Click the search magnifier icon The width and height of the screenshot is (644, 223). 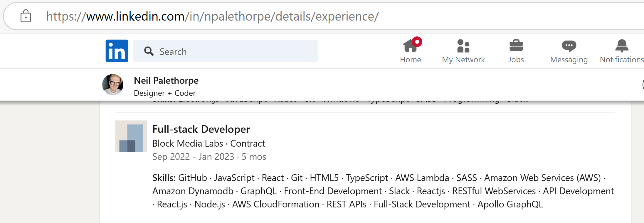149,51
